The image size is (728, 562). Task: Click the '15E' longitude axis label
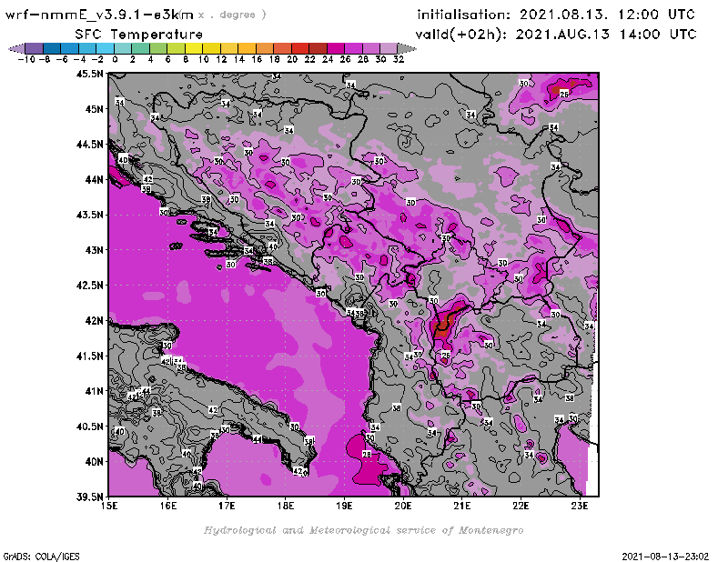109,506
